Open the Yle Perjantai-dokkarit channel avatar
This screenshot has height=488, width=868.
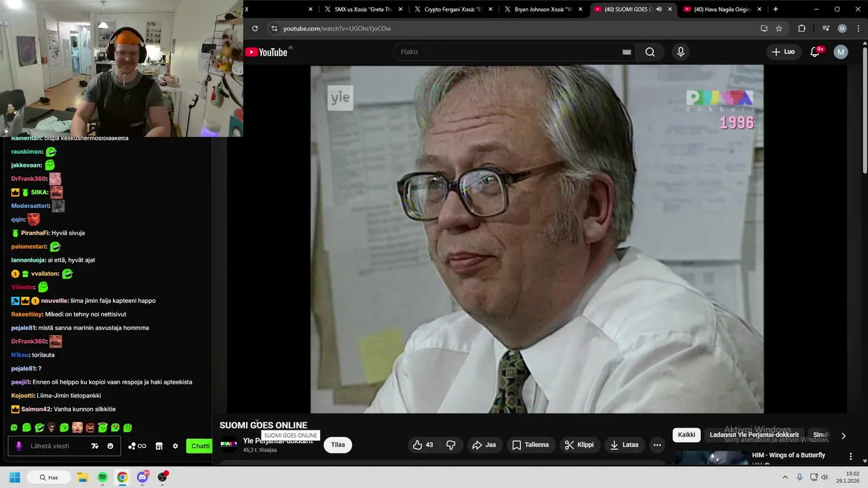(x=229, y=445)
